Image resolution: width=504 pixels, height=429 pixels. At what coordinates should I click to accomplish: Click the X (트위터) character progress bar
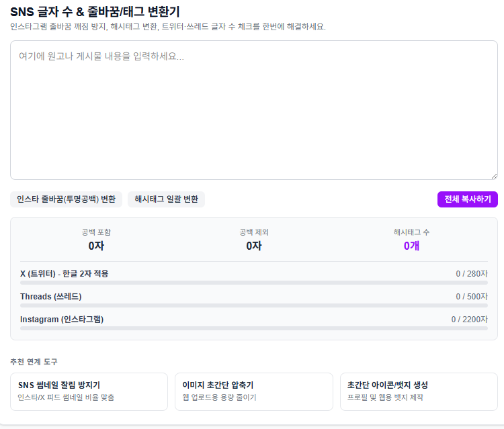click(x=254, y=283)
